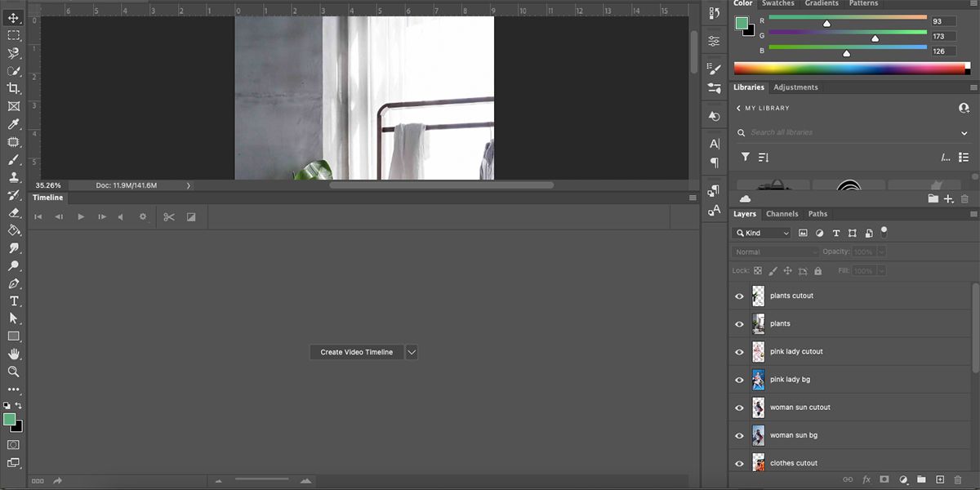Screen dimensions: 980x490
Task: Switch to the Adjustments tab
Action: 795,87
